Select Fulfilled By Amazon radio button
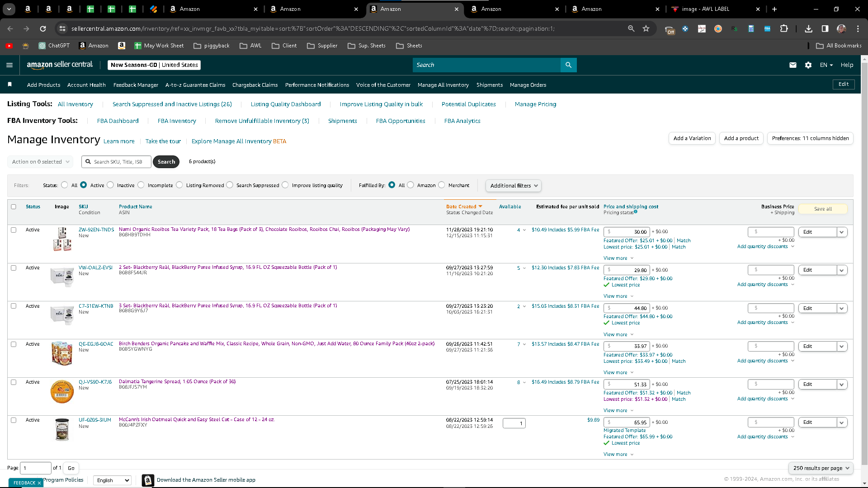Viewport: 868px width, 488px height. (x=410, y=185)
